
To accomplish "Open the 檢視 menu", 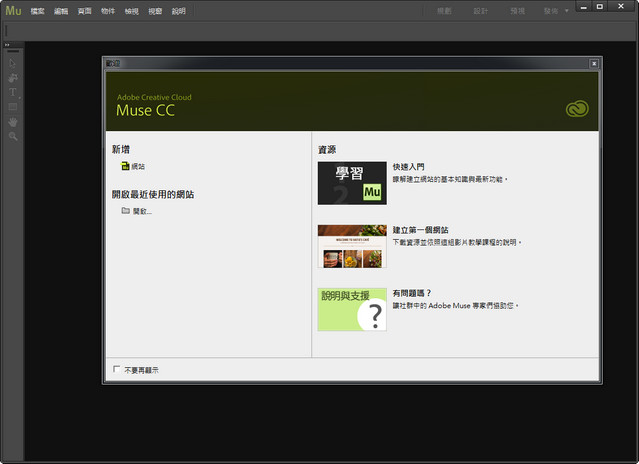I will 132,11.
